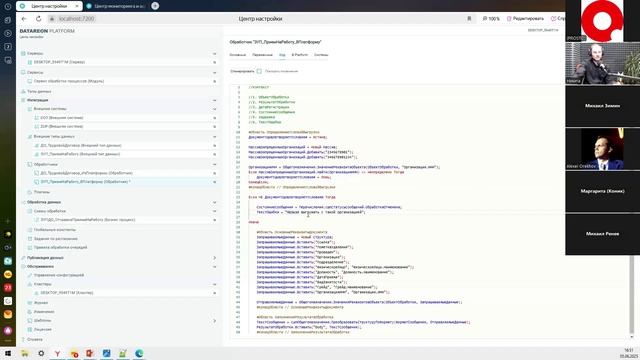
Task: Open File Explorer from the taskbar
Action: (24, 353)
